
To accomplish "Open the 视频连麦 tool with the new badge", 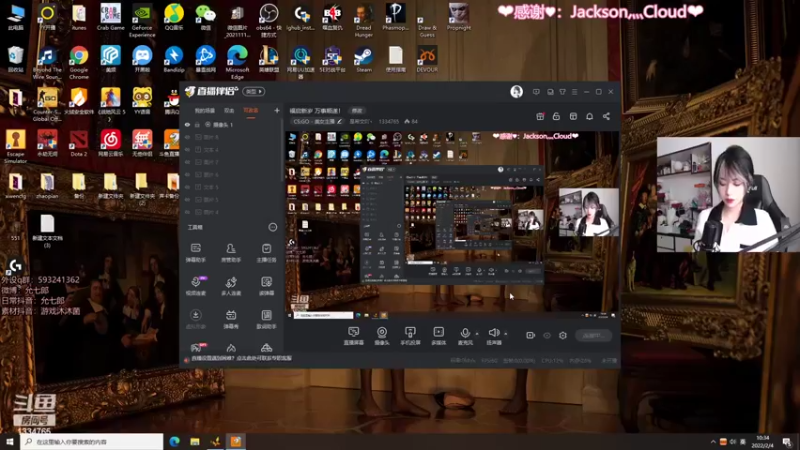I will (195, 286).
